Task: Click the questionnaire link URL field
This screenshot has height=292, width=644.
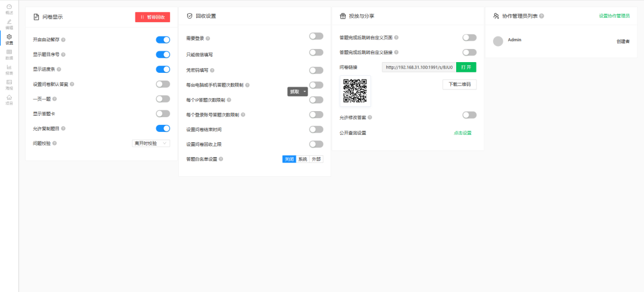Action: coord(419,67)
